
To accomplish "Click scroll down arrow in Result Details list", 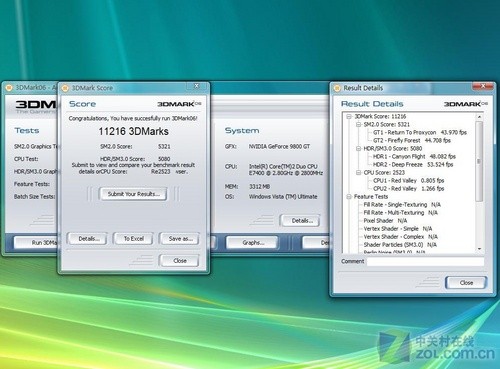I will point(479,249).
